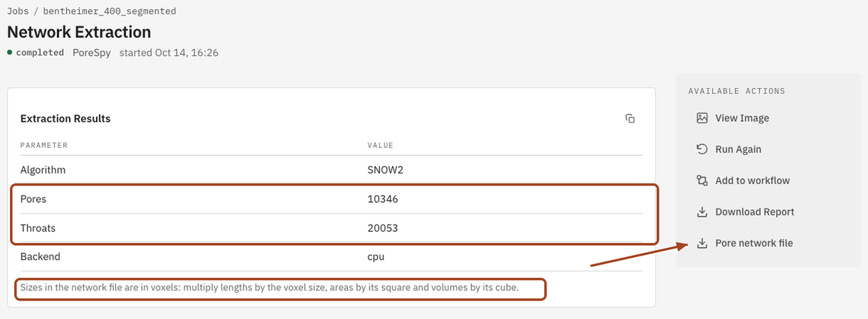Click the Add to workflow icon
Viewport: 868px width, 319px height.
pos(702,180)
